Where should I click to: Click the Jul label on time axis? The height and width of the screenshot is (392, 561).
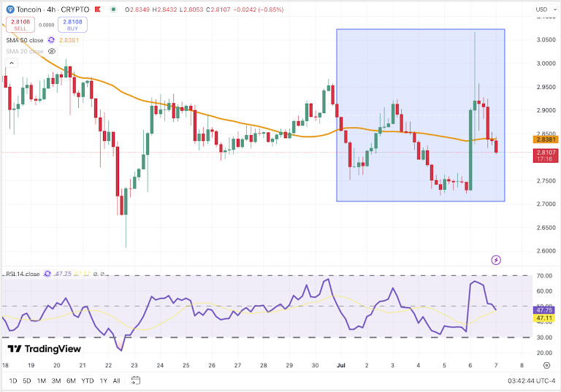pos(341,365)
